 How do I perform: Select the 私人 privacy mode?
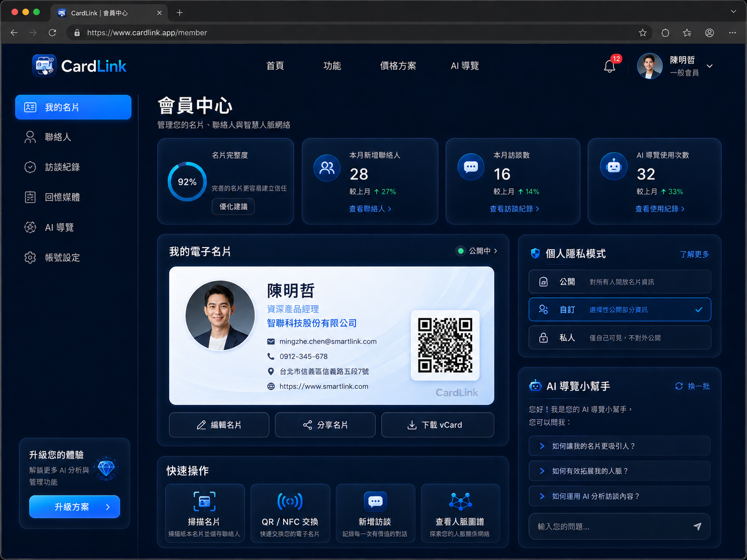tap(620, 338)
